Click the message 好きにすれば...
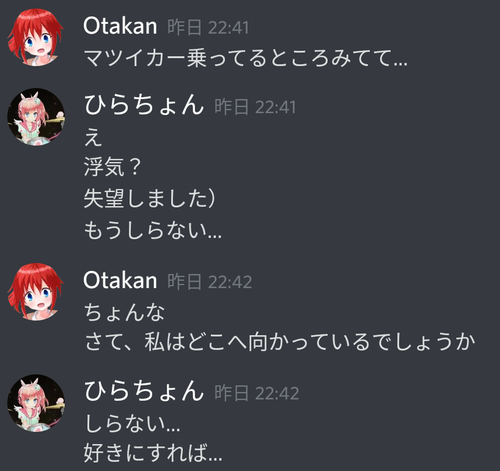This screenshot has width=500, height=471. tap(153, 453)
